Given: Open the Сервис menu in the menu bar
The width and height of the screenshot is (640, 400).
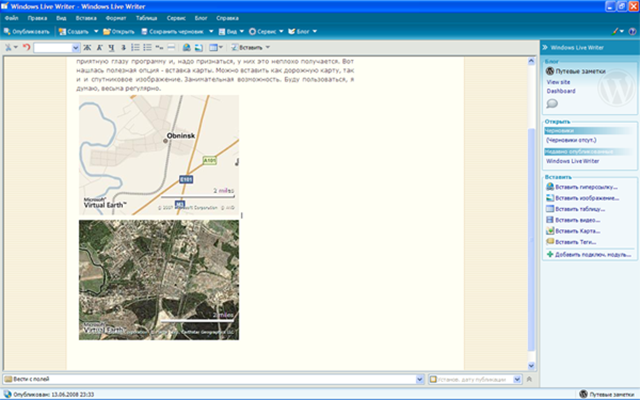Looking at the screenshot, I should click(x=176, y=18).
